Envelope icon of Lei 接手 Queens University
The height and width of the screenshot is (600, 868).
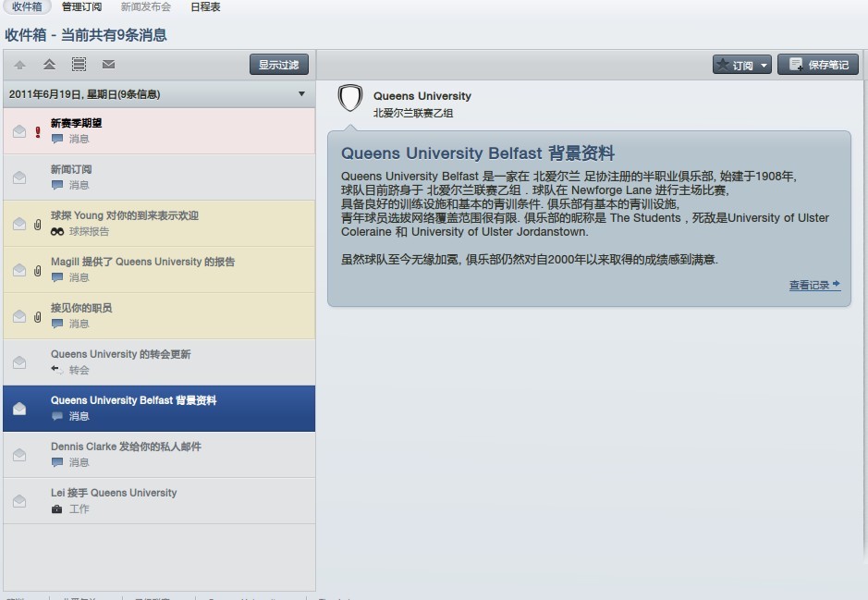19,501
